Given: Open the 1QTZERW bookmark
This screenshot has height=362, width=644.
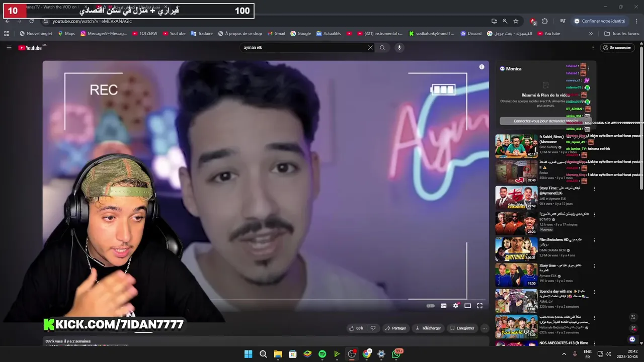Looking at the screenshot, I should pyautogui.click(x=145, y=34).
